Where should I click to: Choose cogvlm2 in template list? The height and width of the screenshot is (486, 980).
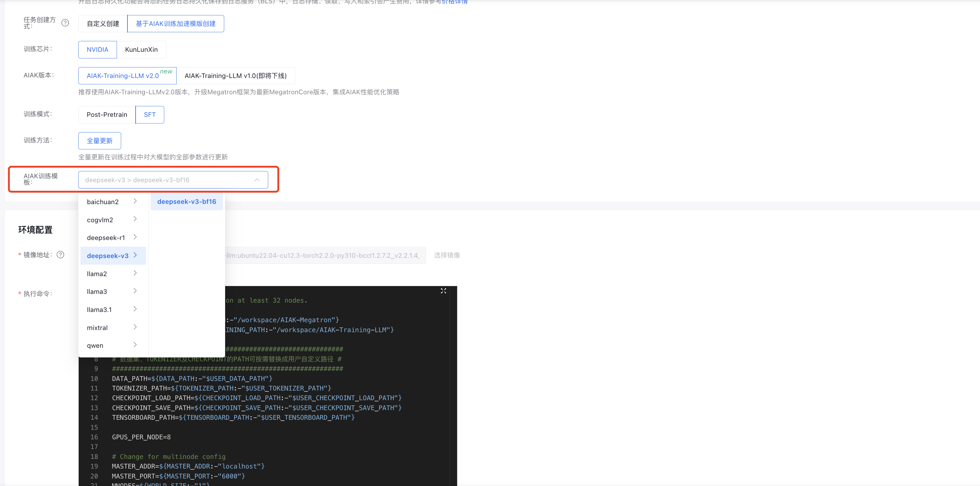(x=113, y=220)
